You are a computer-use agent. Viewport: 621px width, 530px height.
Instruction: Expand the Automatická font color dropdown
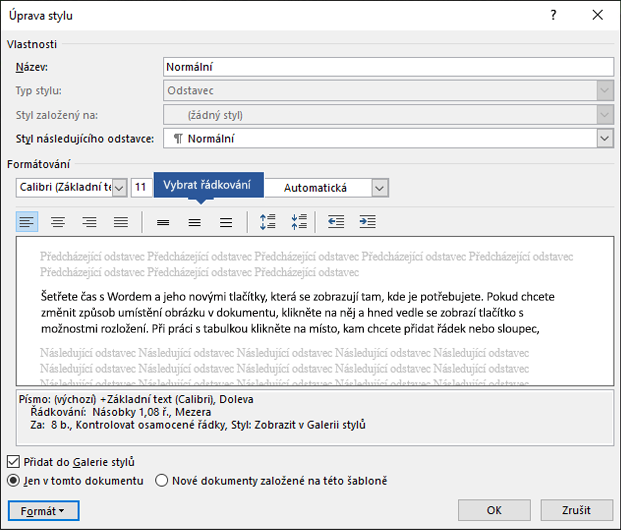[x=379, y=188]
